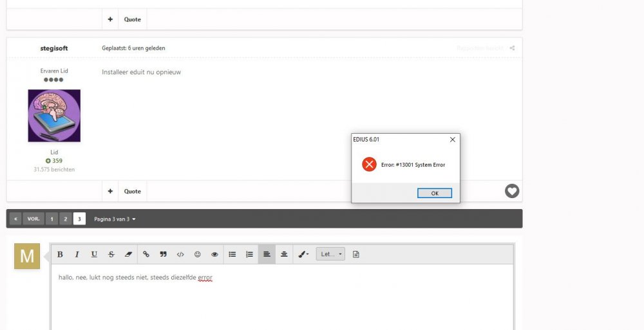Center align text in the editor
Screen dimensions: 644x330
(x=284, y=255)
